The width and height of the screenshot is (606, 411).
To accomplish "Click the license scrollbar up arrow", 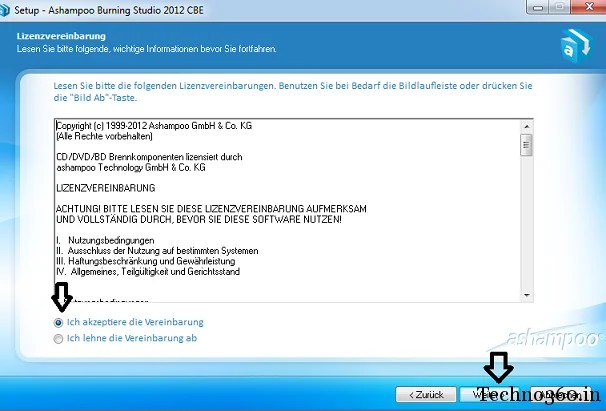I will click(526, 126).
